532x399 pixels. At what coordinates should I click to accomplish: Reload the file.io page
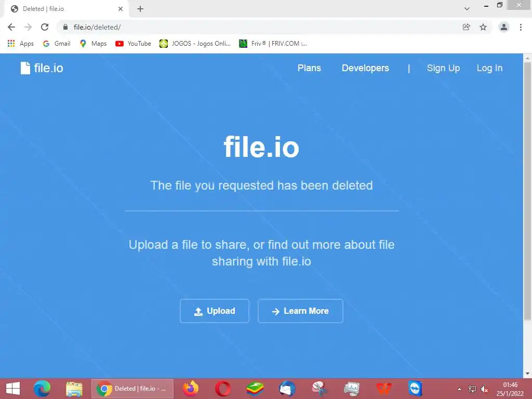(x=45, y=27)
